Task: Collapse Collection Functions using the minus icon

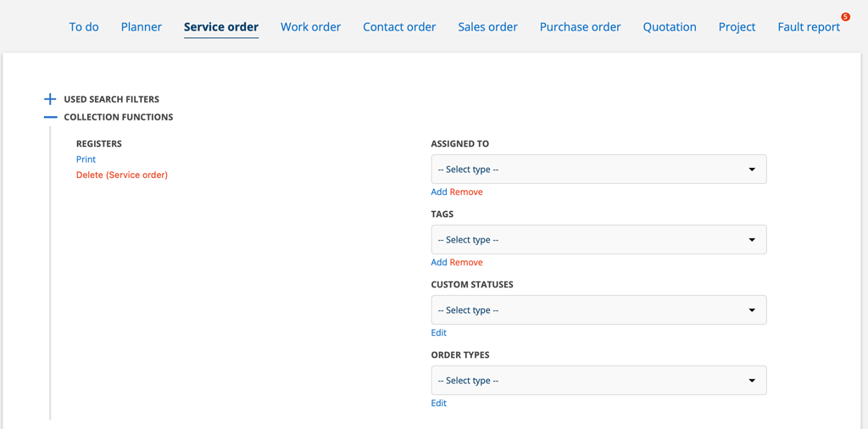Action: point(50,117)
